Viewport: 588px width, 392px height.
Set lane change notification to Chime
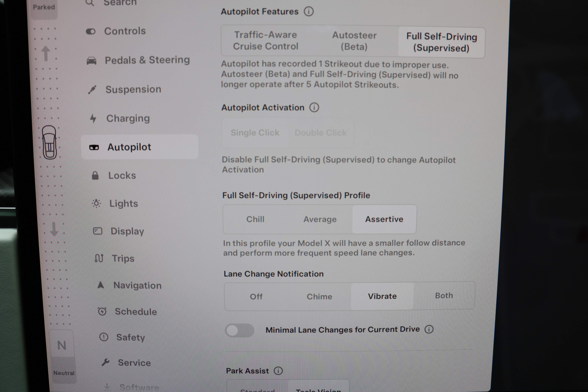[319, 297]
